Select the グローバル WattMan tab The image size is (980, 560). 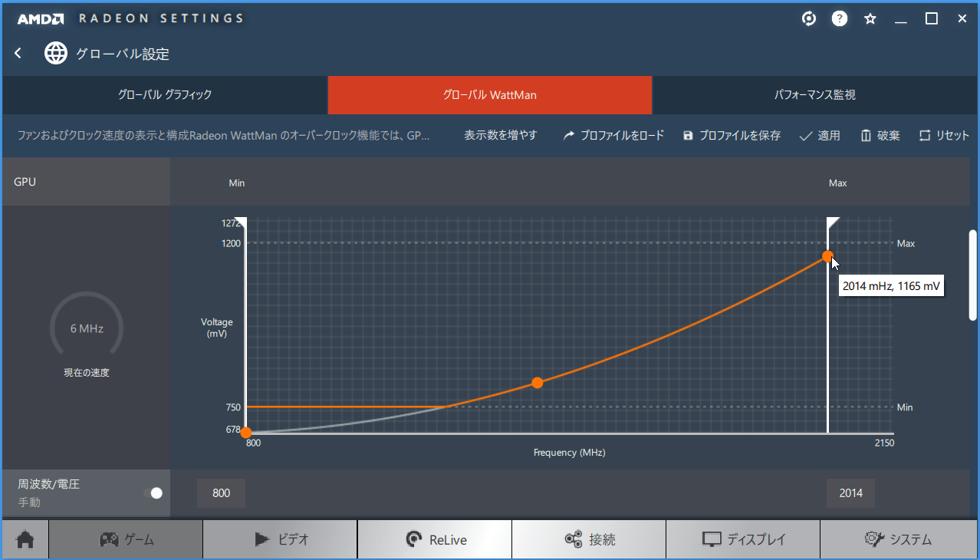point(490,95)
